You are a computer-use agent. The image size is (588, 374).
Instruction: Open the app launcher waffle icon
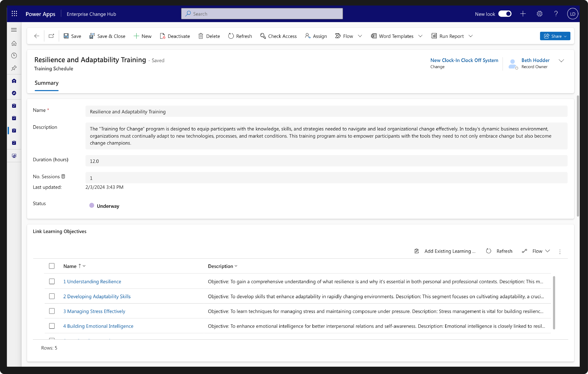tap(14, 14)
